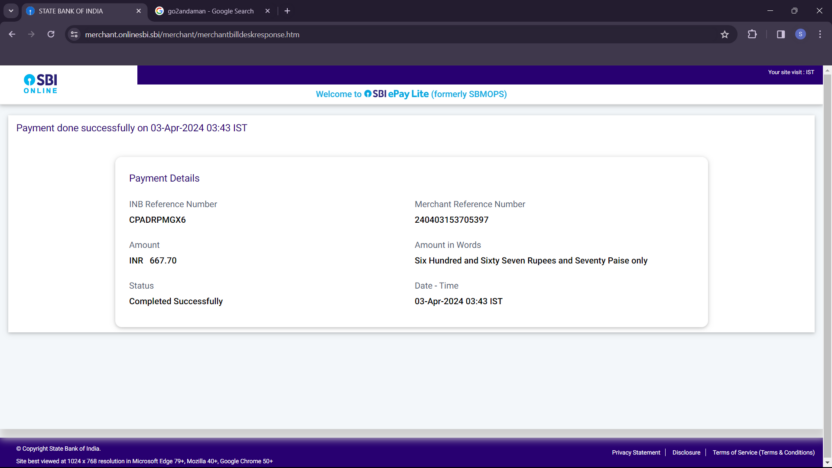Restore down the Chrome window

[x=794, y=11]
